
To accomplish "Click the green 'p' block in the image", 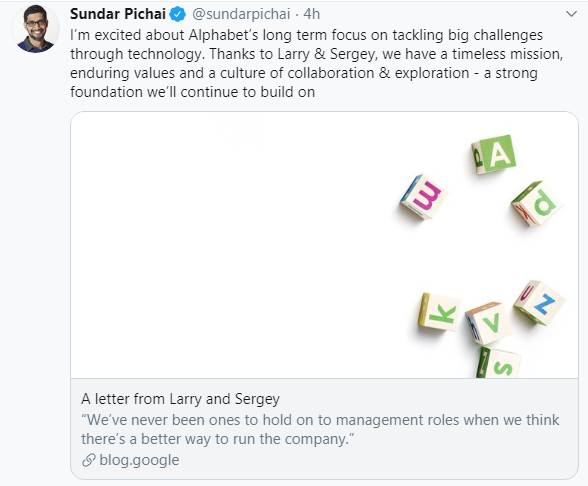I will (537, 204).
